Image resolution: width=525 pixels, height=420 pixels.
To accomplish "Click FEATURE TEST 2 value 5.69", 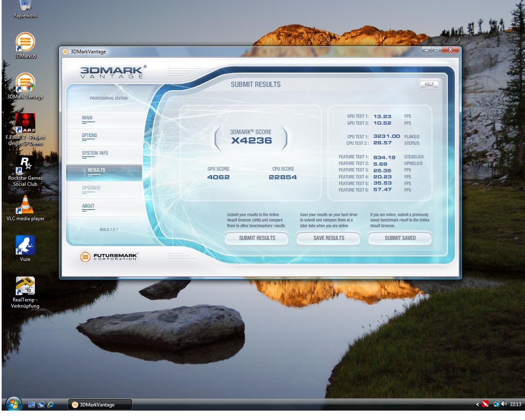I will coord(380,164).
